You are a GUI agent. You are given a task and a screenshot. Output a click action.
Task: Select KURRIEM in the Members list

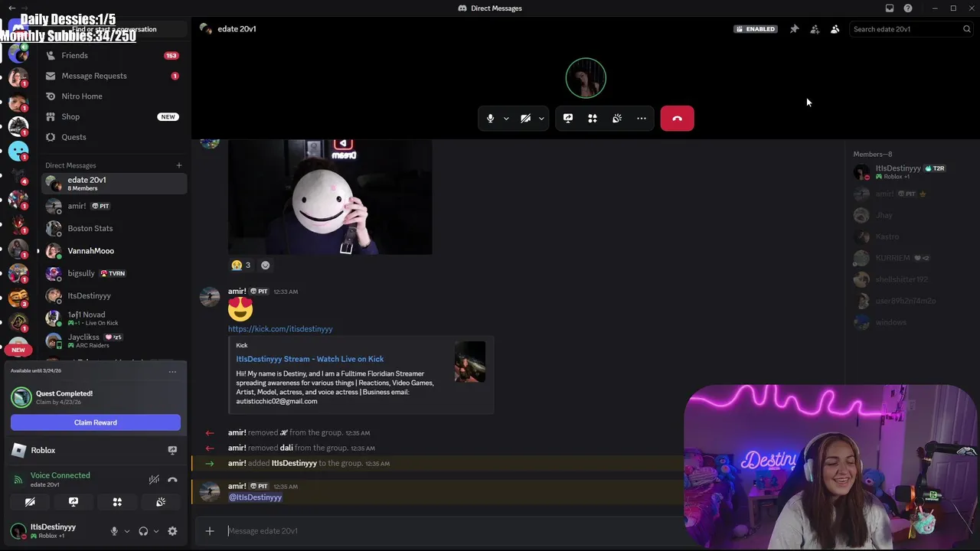[911, 258]
